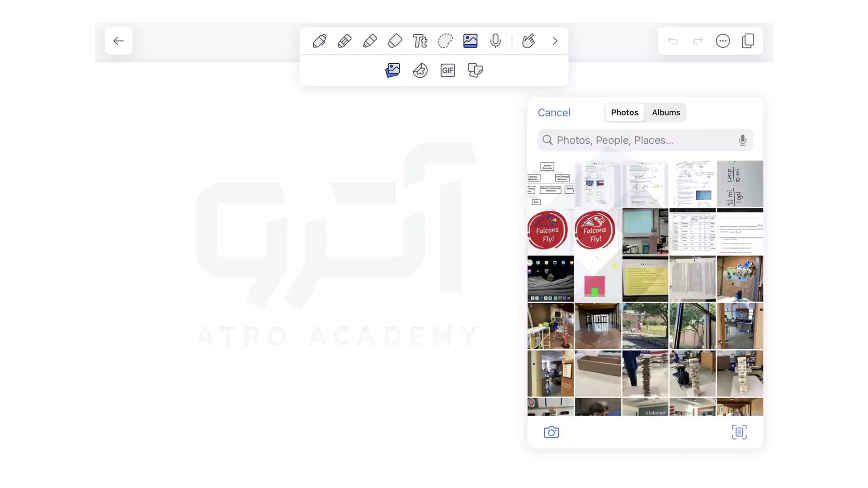Viewport: 868px width, 488px height.
Task: Pick the pink and green squares thumbnail
Action: (598, 279)
